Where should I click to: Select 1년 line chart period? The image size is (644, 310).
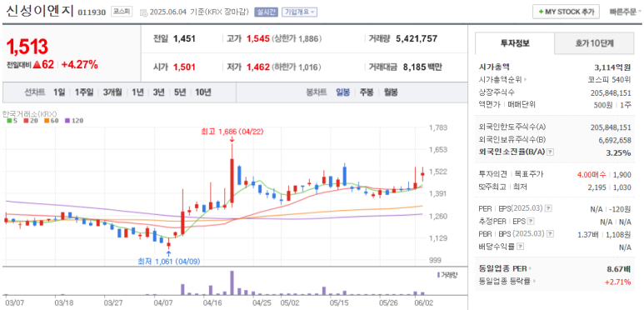(137, 92)
